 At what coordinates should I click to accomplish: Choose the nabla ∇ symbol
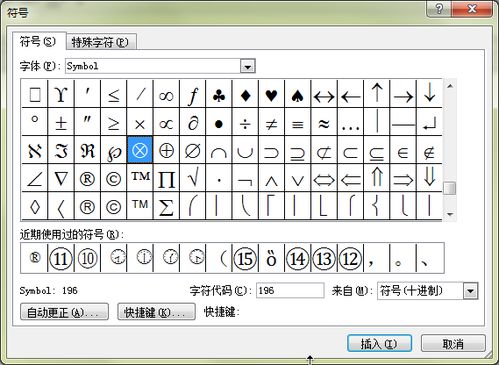pos(61,178)
